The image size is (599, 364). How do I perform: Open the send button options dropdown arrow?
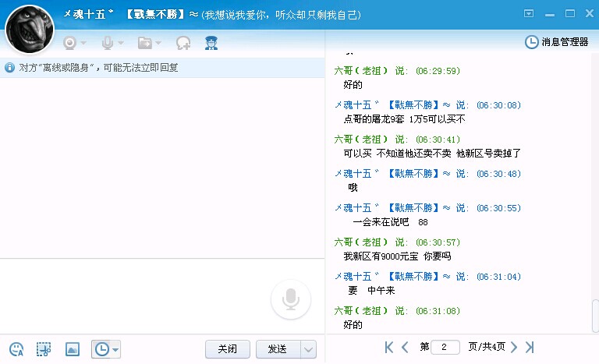[308, 349]
